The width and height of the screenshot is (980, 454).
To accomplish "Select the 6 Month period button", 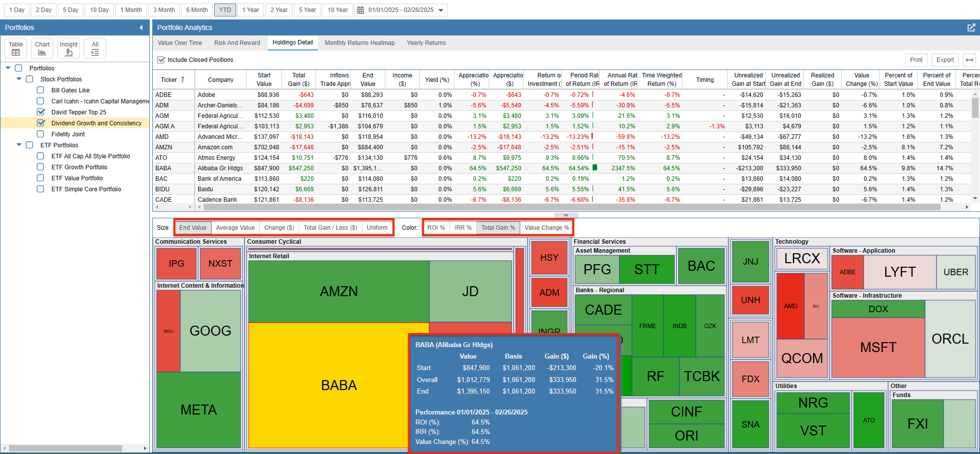I will [x=197, y=10].
